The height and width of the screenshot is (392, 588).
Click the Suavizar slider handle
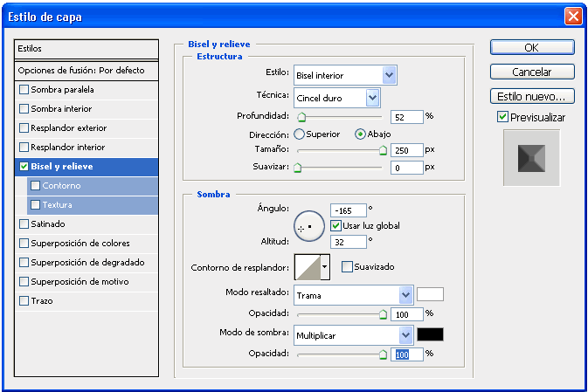298,168
